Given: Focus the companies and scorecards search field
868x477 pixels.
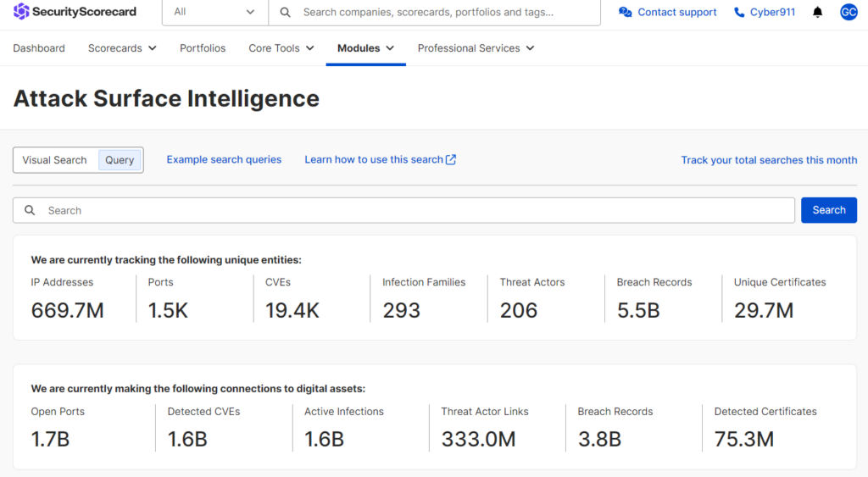Looking at the screenshot, I should pyautogui.click(x=435, y=12).
